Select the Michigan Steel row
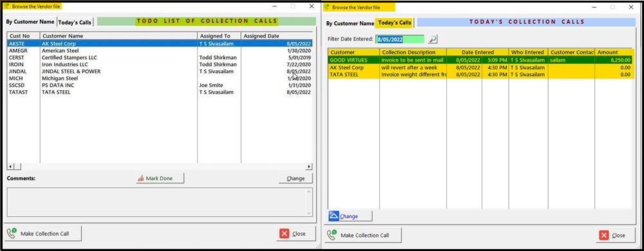The height and width of the screenshot is (251, 644). 160,79
